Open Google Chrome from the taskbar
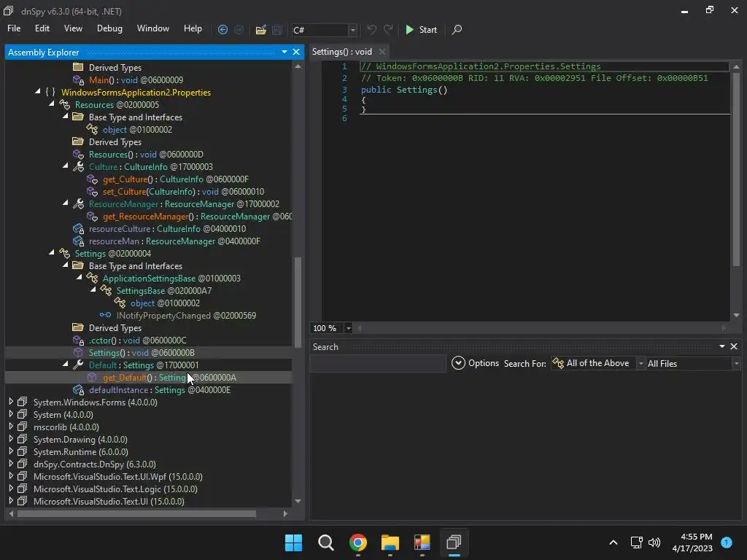 (x=357, y=542)
